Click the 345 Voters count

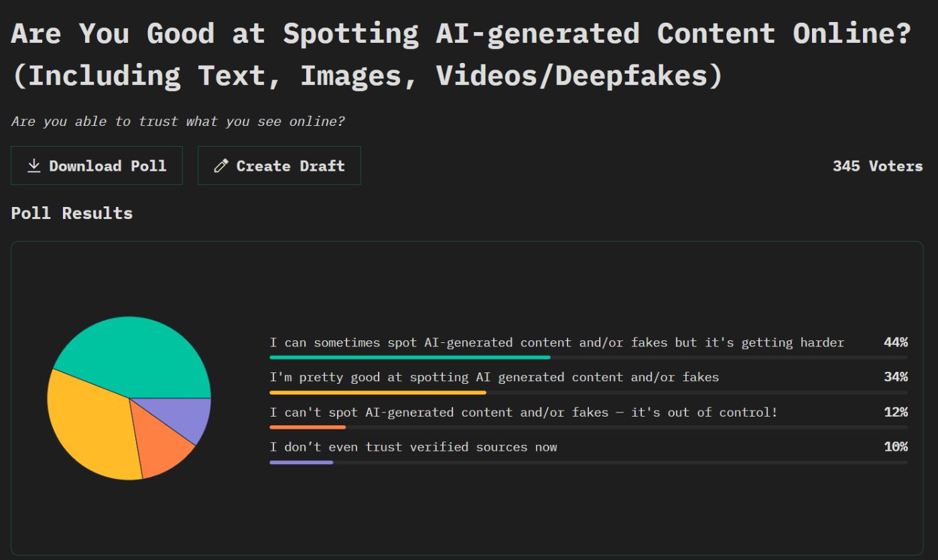point(877,166)
